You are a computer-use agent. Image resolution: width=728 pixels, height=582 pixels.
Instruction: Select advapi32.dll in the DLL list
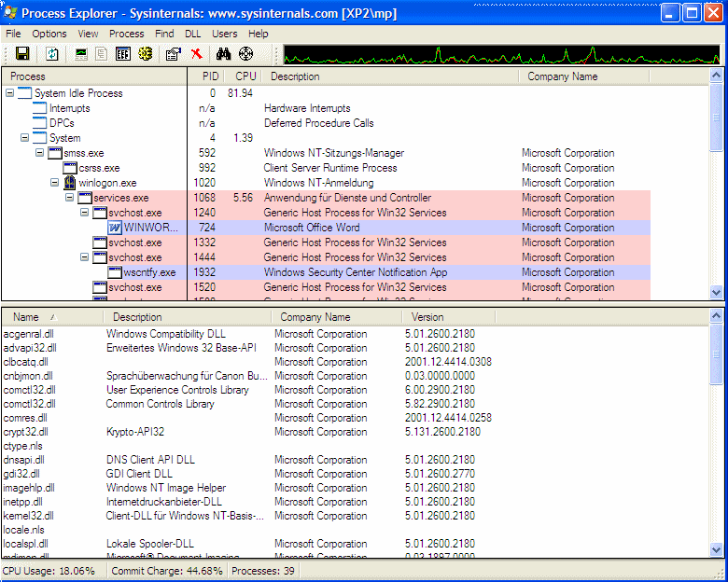click(x=30, y=348)
